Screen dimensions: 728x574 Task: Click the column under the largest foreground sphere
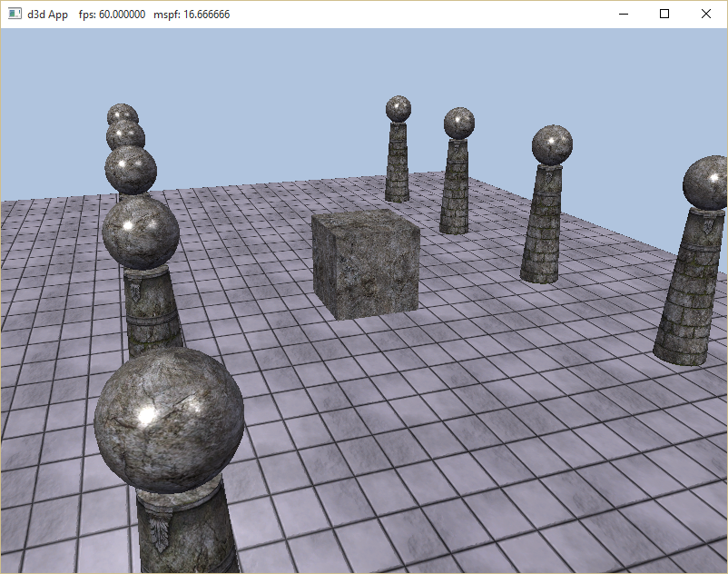coord(186,531)
